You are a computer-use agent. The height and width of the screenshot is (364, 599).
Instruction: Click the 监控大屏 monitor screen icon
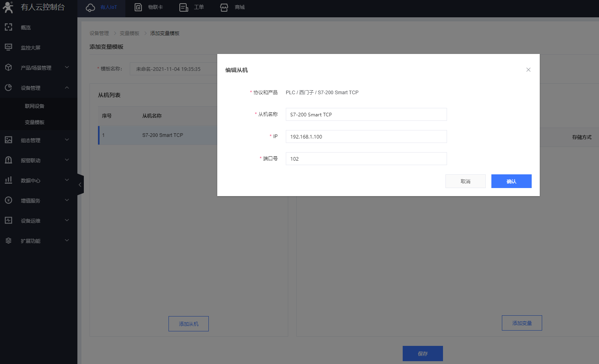pos(8,48)
